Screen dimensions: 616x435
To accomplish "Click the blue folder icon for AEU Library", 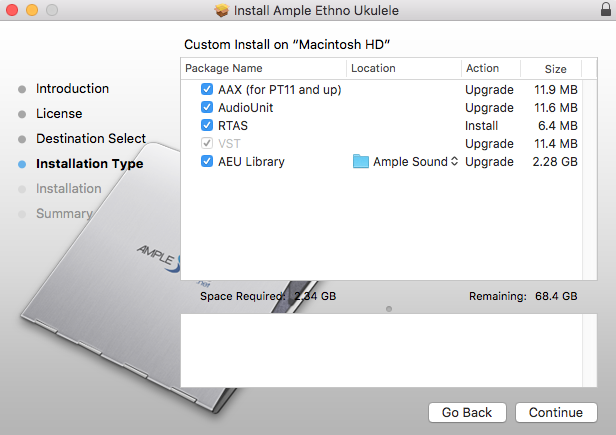I will 361,162.
